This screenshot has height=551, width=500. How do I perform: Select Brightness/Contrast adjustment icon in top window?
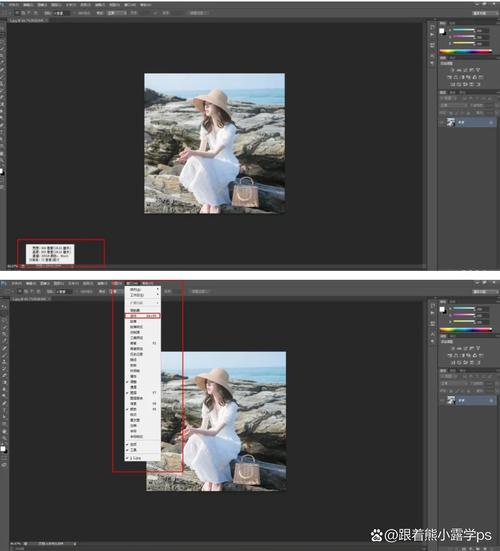(x=452, y=70)
